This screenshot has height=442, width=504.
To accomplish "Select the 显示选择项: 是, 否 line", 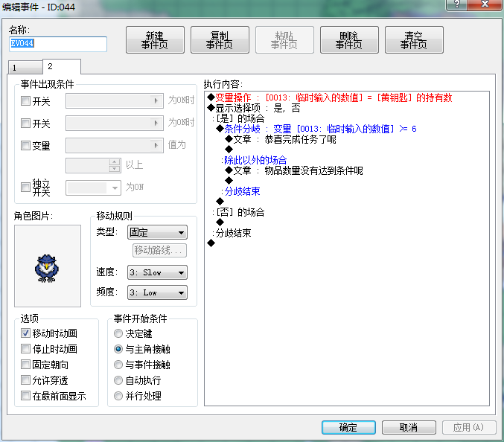I will point(254,108).
